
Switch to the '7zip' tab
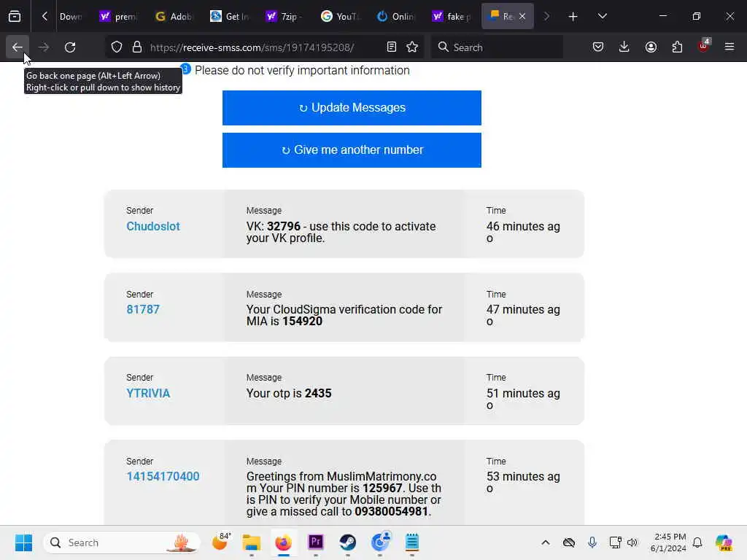[285, 17]
